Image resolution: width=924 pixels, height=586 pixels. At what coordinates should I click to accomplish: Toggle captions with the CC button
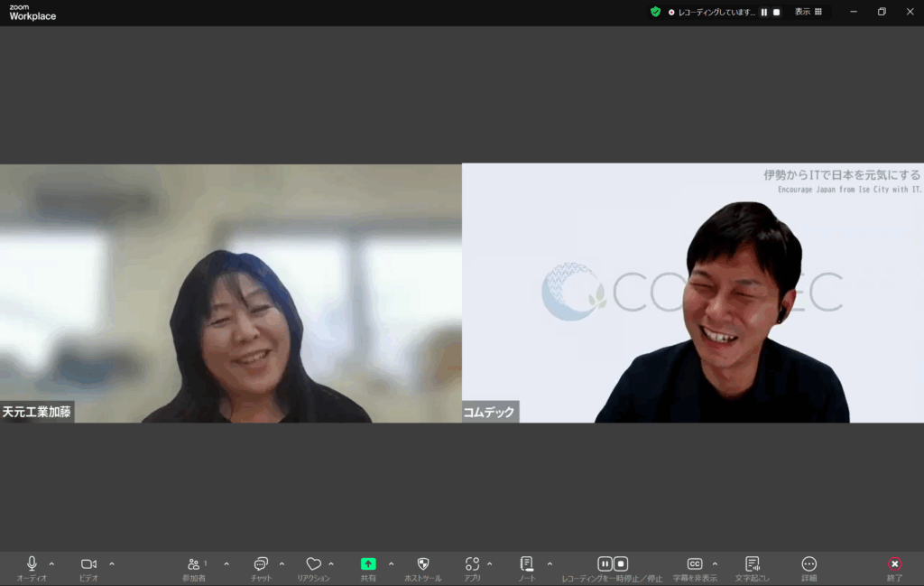(x=694, y=563)
